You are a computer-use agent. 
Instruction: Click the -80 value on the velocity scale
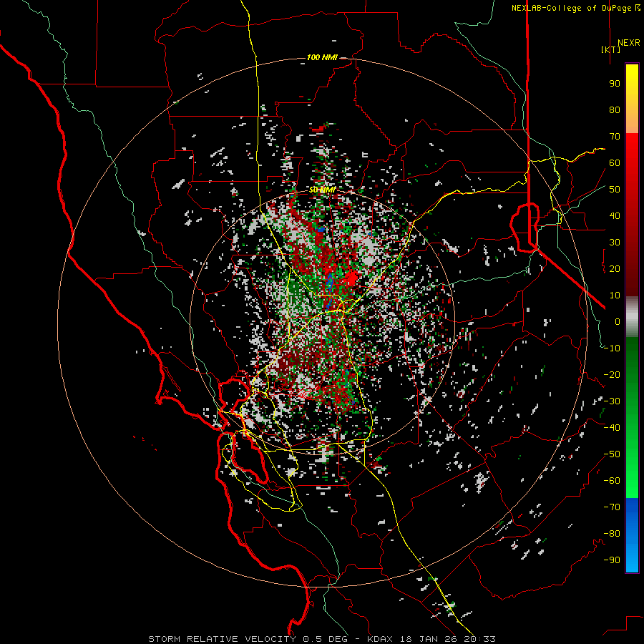612,534
